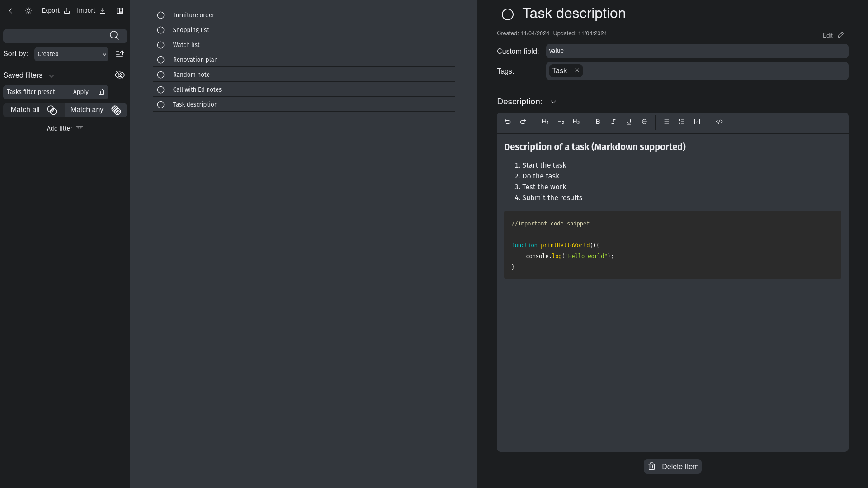The width and height of the screenshot is (868, 488).
Task: Toggle the saved filters visibility eye icon
Action: tap(120, 75)
